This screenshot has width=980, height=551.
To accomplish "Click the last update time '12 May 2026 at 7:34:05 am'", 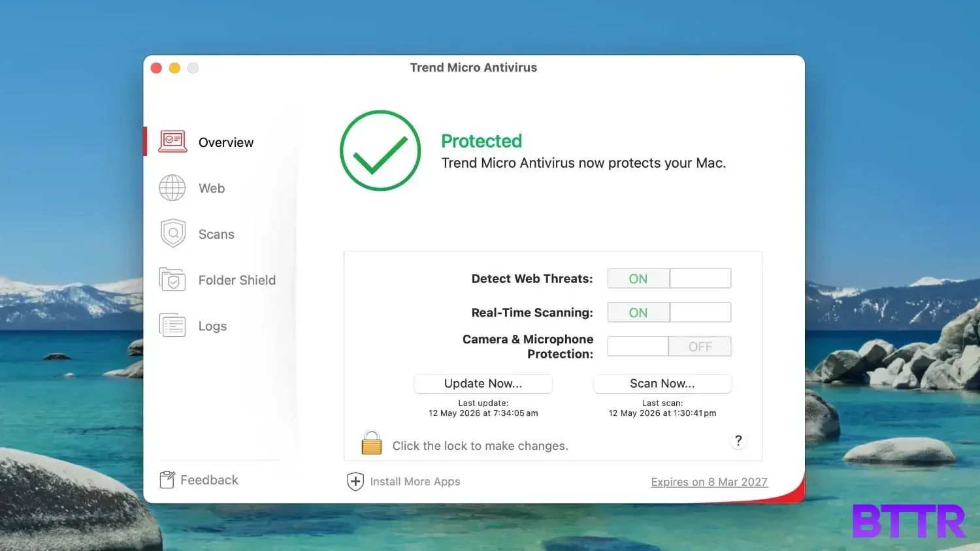I will click(483, 413).
